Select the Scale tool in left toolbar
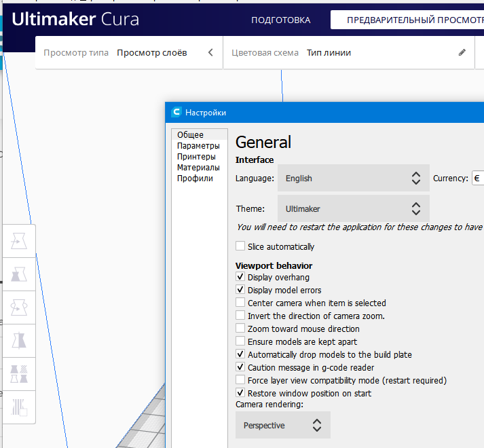Screen dimensions: 484x448 [x=19, y=274]
